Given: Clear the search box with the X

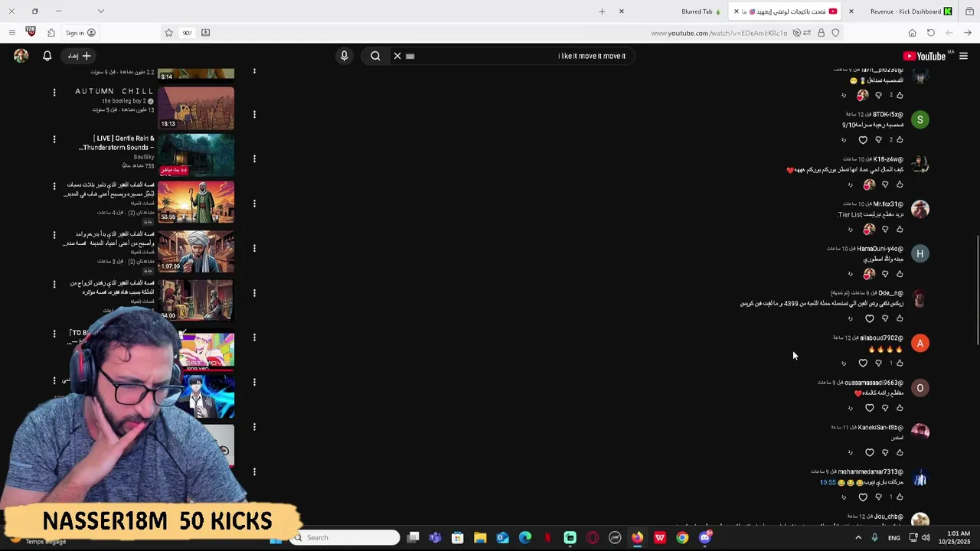Looking at the screenshot, I should coord(397,56).
